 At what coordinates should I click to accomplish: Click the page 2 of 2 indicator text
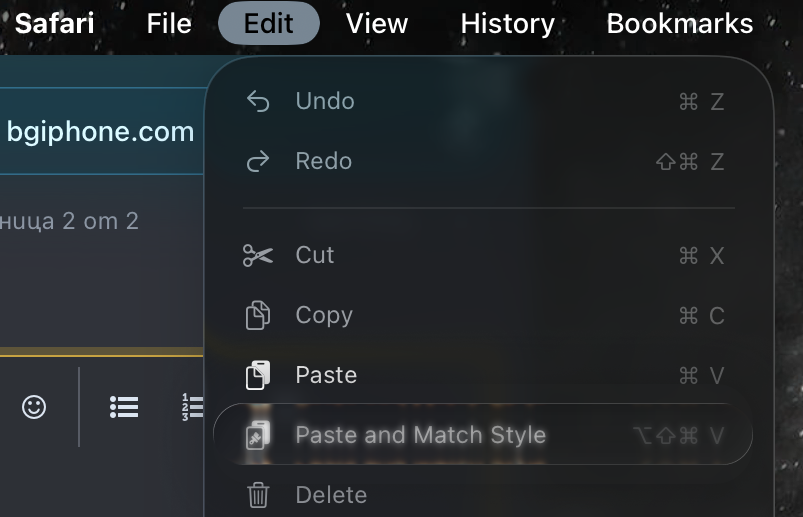(69, 221)
